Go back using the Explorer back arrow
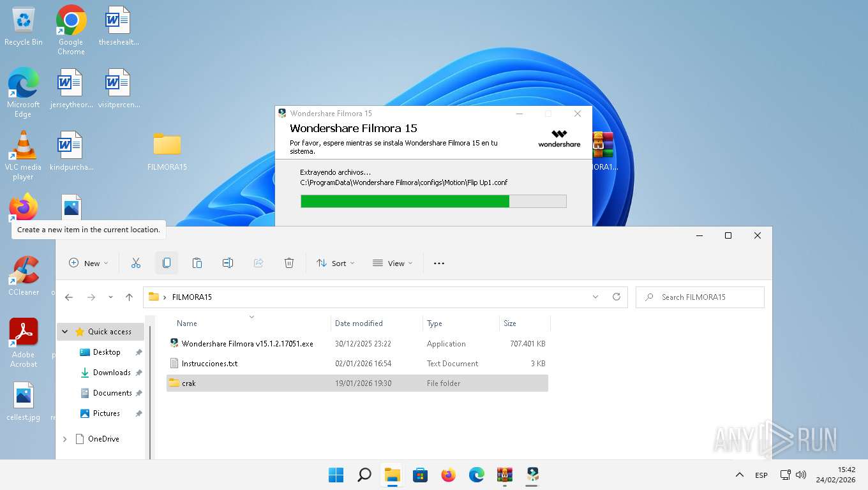Image resolution: width=868 pixels, height=490 pixels. click(69, 297)
